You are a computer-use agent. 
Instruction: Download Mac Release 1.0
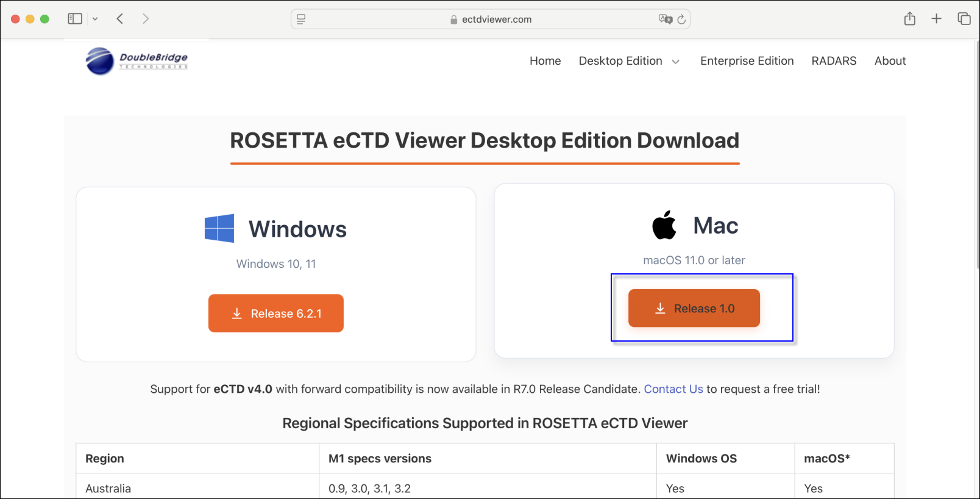click(694, 309)
